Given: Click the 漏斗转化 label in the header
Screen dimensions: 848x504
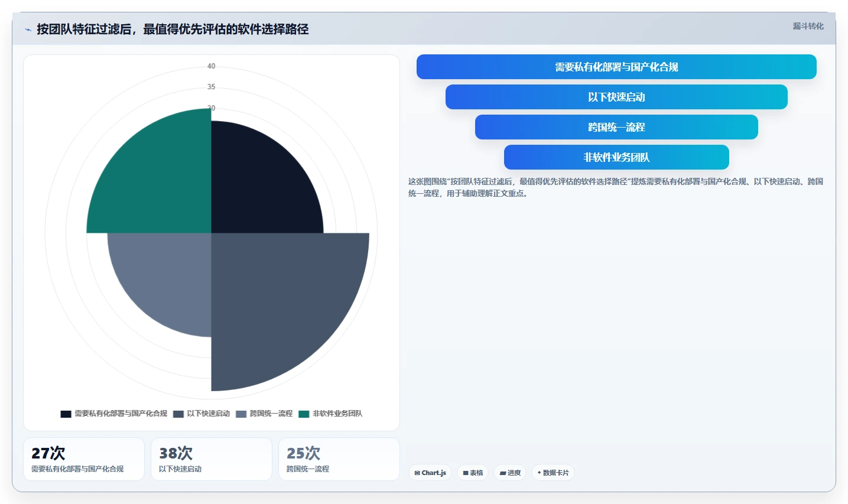Looking at the screenshot, I should tap(808, 26).
